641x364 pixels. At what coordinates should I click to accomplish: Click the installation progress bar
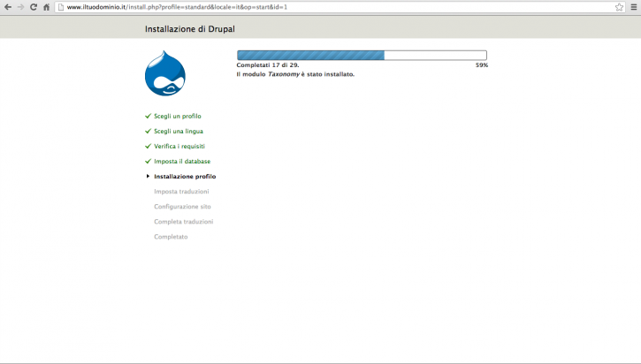pos(362,55)
